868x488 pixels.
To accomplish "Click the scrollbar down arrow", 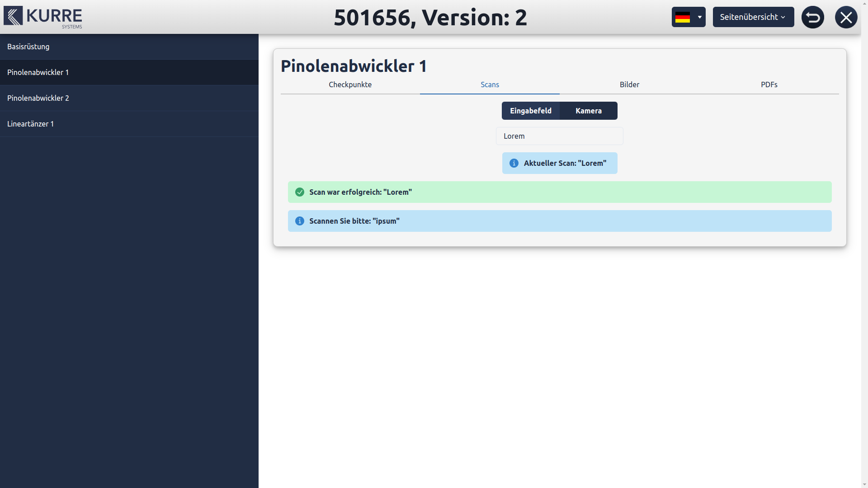I will click(x=864, y=484).
